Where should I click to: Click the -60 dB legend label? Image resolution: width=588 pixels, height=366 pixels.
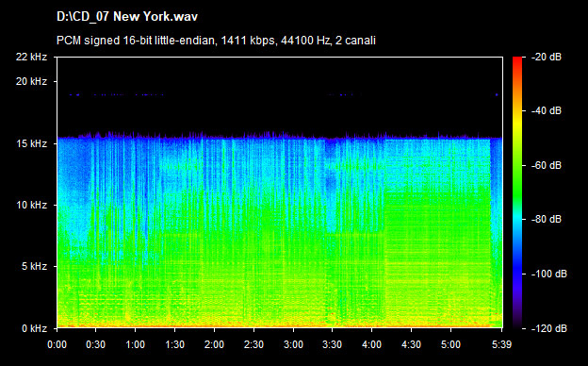[x=547, y=165]
